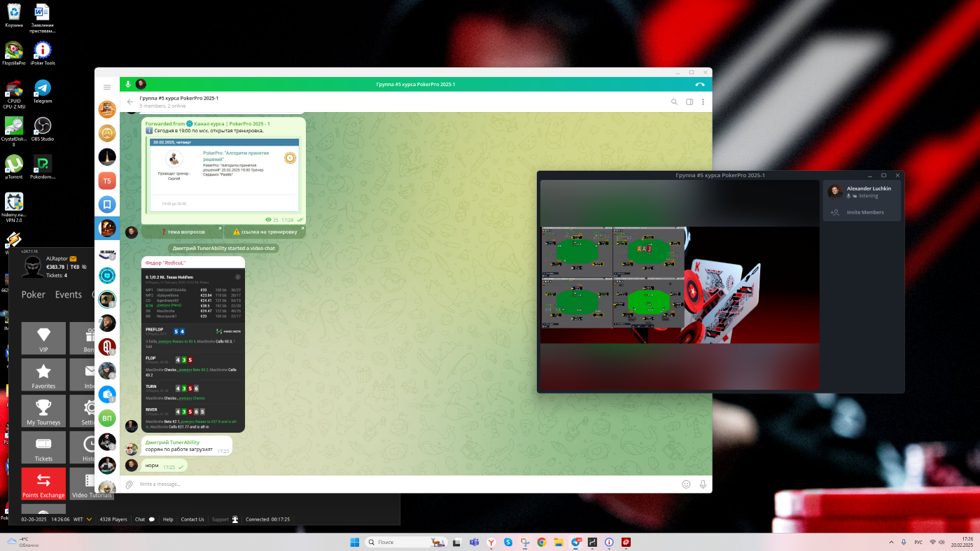Click the attach file paperclip
Image resolution: width=980 pixels, height=551 pixels.
pyautogui.click(x=129, y=484)
